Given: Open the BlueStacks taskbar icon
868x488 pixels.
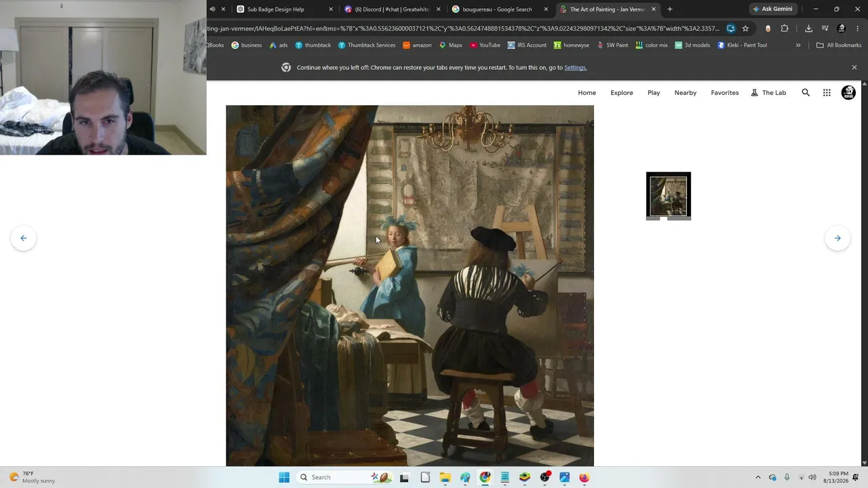Looking at the screenshot, I should 525,477.
